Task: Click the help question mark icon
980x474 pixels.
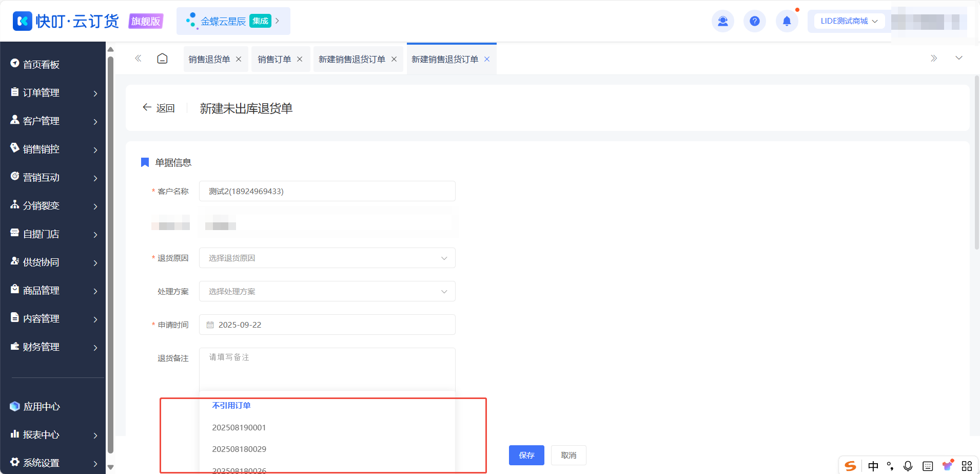Action: coord(754,21)
